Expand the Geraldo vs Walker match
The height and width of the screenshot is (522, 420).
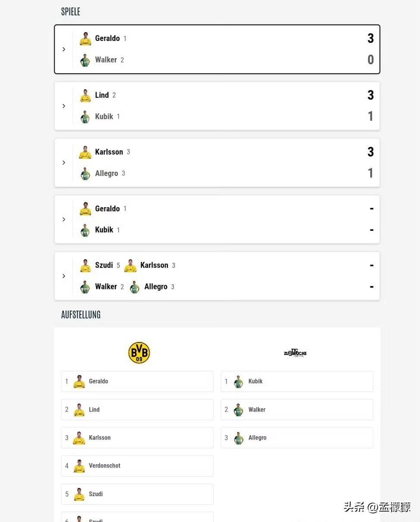(x=64, y=49)
